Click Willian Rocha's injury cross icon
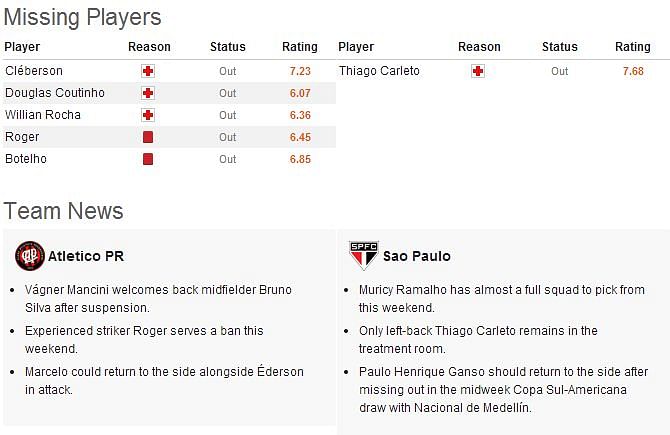 pyautogui.click(x=148, y=115)
